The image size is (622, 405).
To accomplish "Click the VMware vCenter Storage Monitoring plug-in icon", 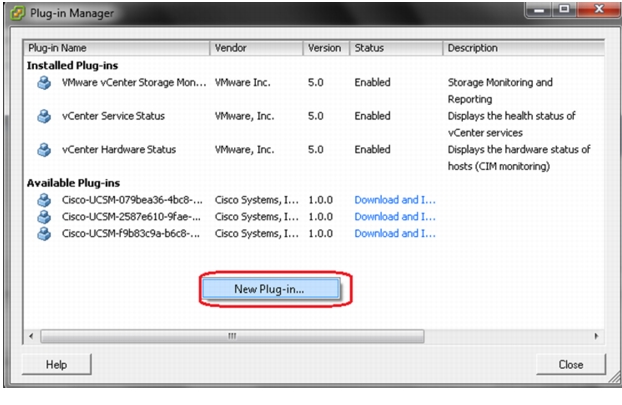I will click(x=44, y=83).
